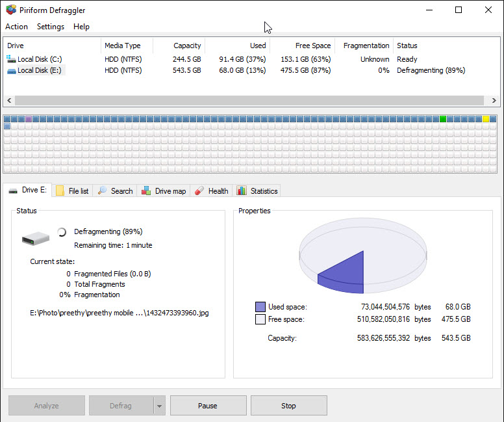Click the Ready status cell
Screen dimensions: 504x422
(407, 59)
